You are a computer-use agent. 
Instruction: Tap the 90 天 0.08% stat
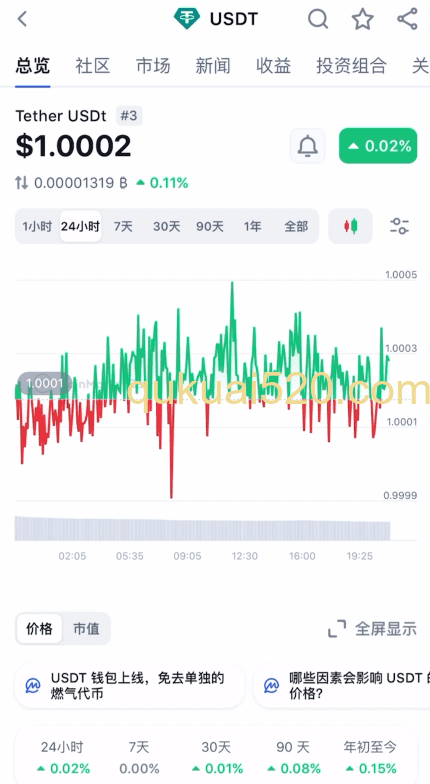[x=294, y=758]
